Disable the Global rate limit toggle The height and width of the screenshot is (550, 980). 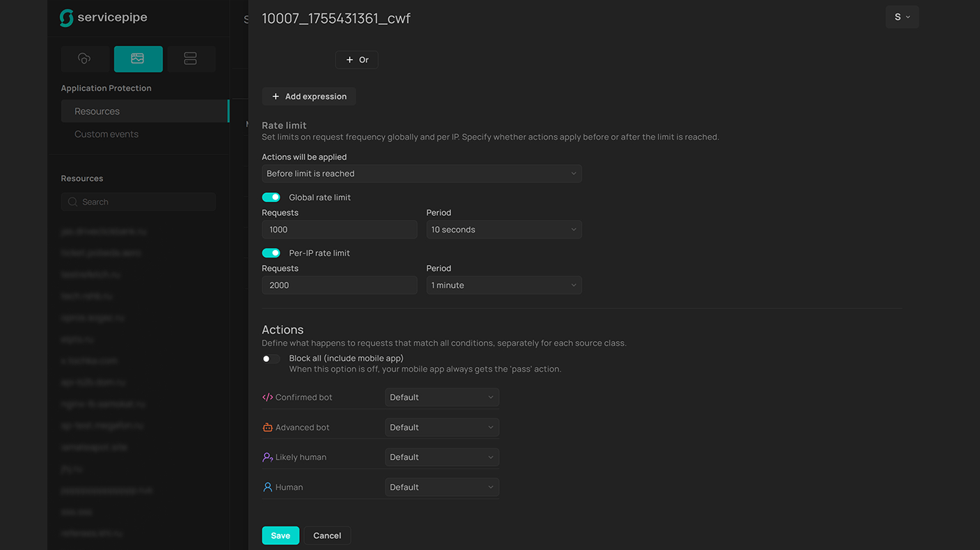click(x=271, y=198)
